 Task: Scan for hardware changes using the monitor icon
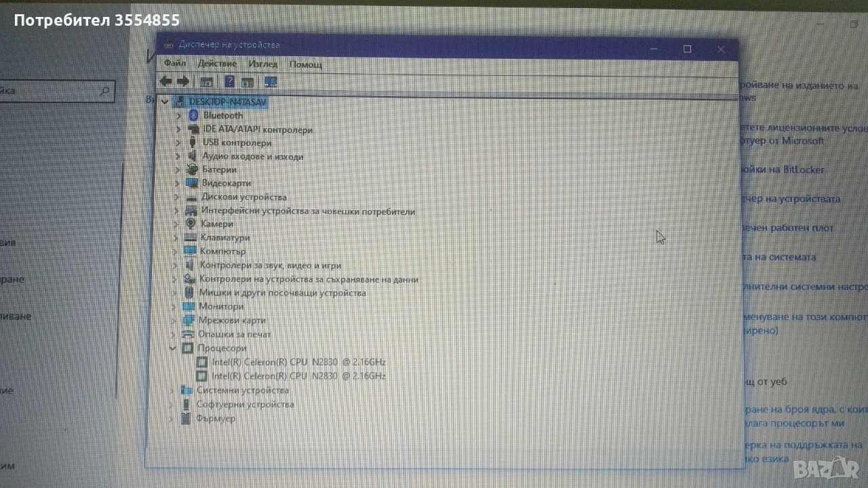pos(271,82)
